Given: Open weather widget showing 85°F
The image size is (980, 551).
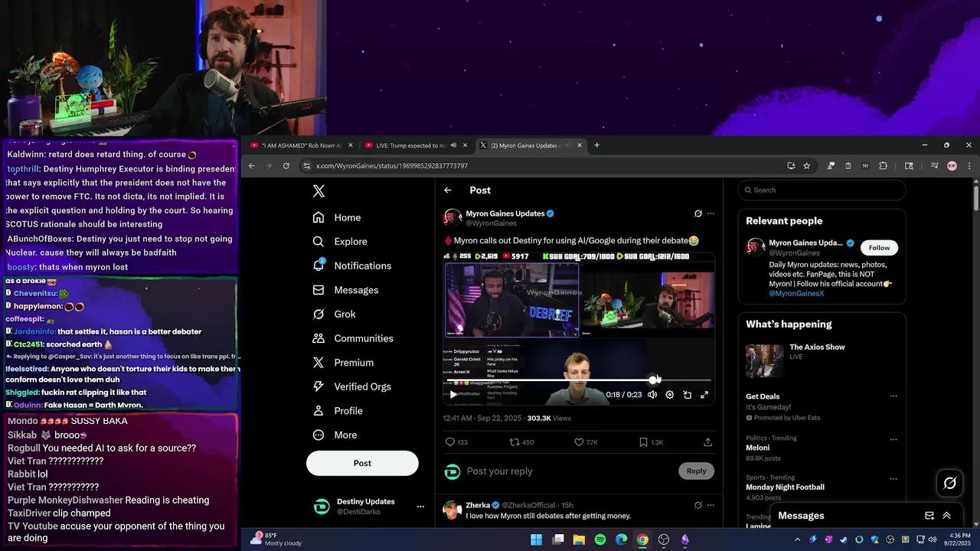Looking at the screenshot, I should tap(276, 540).
